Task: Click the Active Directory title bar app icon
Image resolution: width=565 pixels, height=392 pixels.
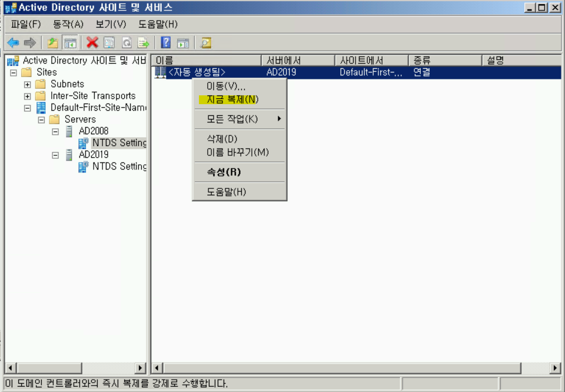Action: [11, 8]
